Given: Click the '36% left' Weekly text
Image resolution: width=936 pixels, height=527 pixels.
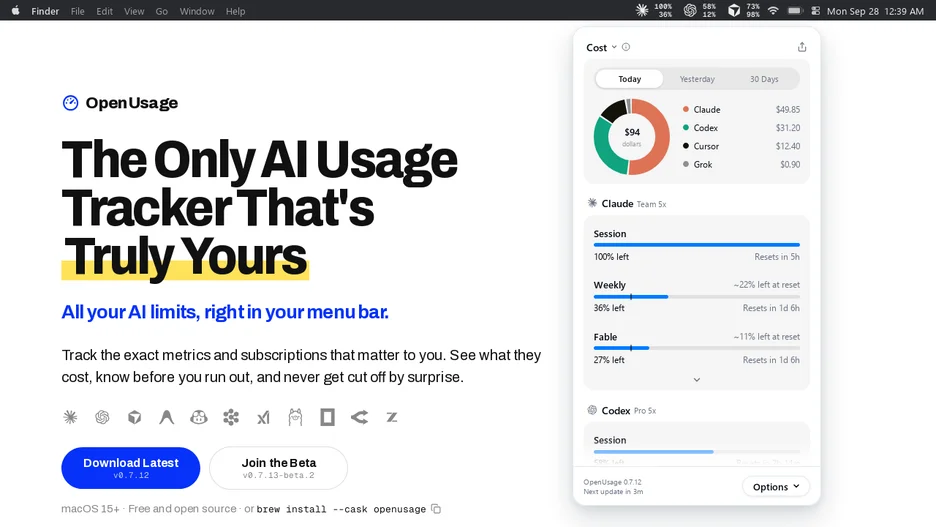Looking at the screenshot, I should (x=609, y=308).
